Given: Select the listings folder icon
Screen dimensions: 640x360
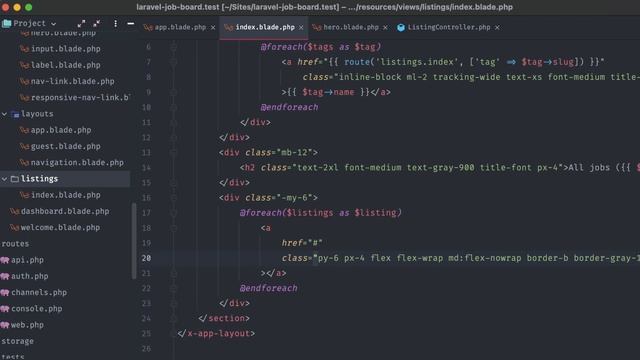Looking at the screenshot, I should (15, 179).
